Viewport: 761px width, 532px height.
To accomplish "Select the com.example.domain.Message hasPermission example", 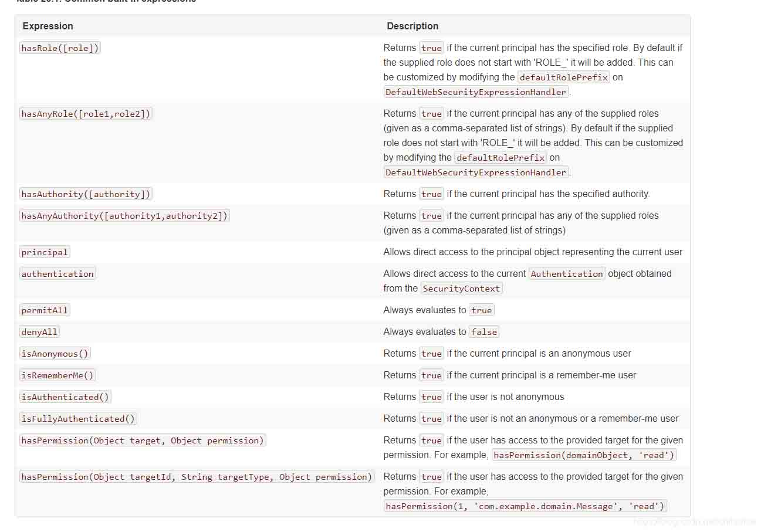I will (525, 506).
